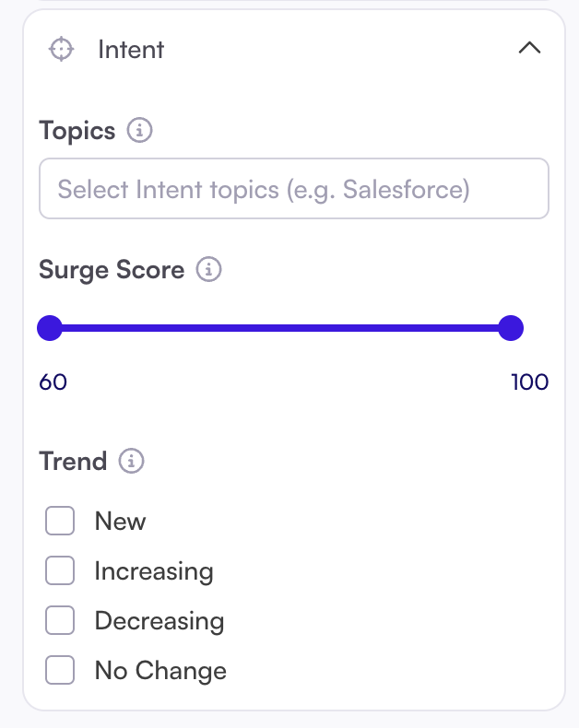579x728 pixels.
Task: Click the Surge Score info icon
Action: (x=209, y=270)
